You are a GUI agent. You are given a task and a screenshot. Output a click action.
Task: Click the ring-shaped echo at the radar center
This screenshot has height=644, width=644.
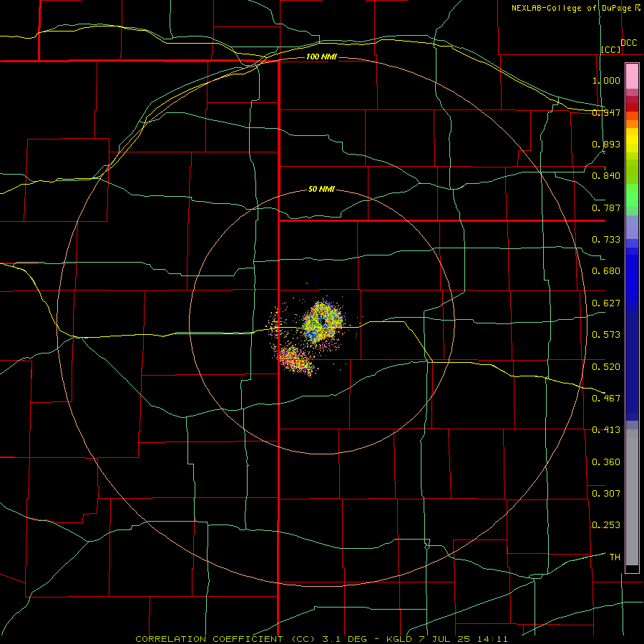[323, 321]
